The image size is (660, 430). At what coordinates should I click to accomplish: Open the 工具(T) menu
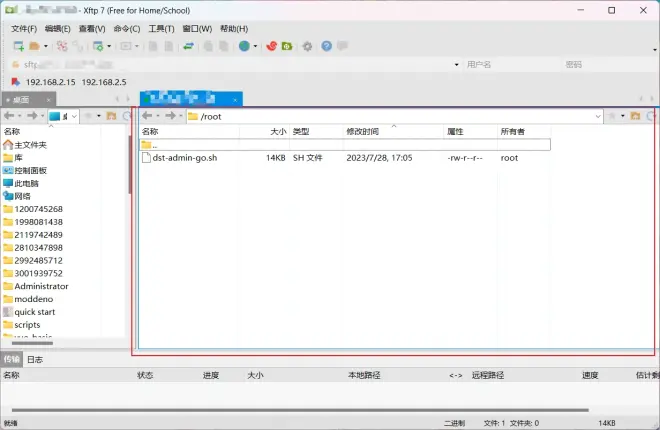click(161, 29)
